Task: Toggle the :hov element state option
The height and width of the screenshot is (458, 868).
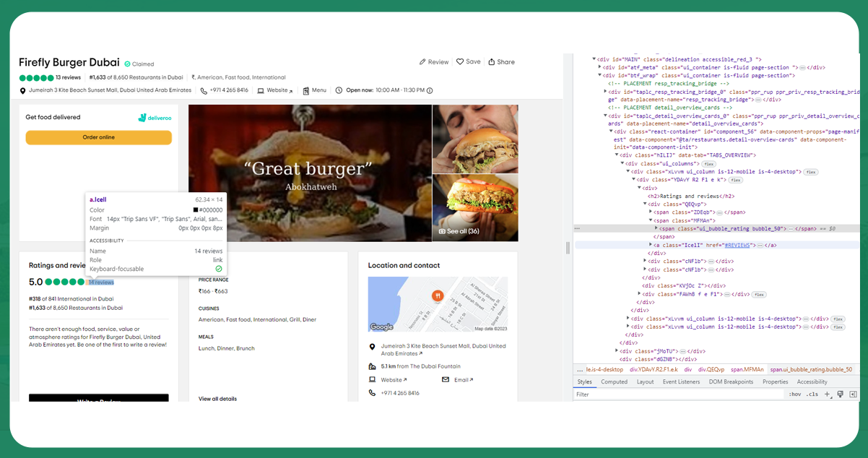Action: [x=794, y=394]
